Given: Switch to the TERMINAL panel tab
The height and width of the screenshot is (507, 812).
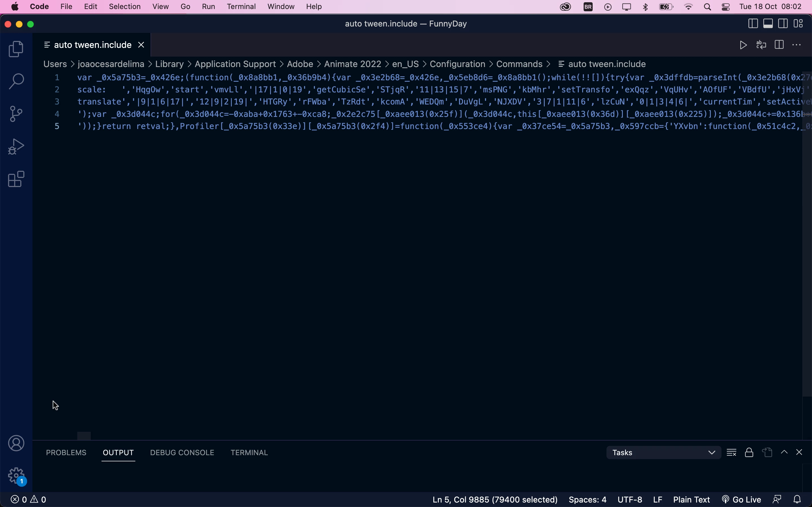Looking at the screenshot, I should point(249,453).
